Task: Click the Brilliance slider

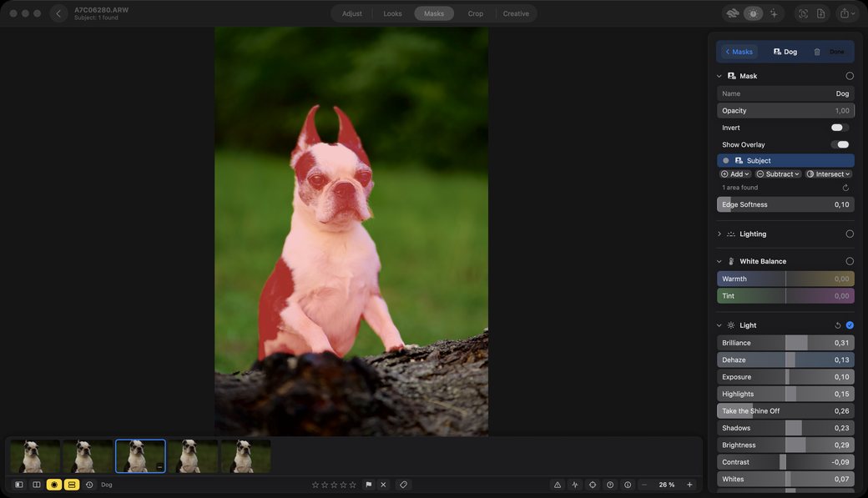Action: click(785, 343)
